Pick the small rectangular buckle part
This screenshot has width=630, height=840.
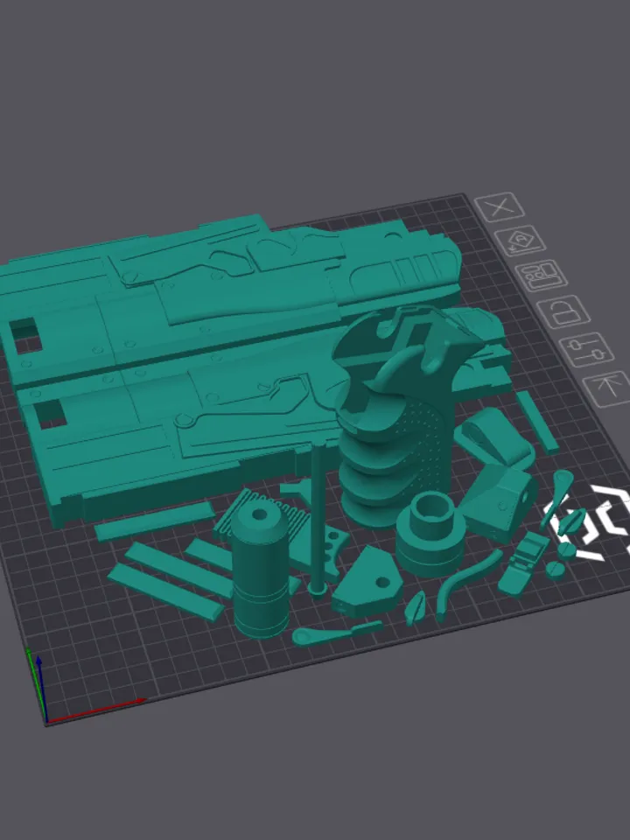tap(523, 562)
